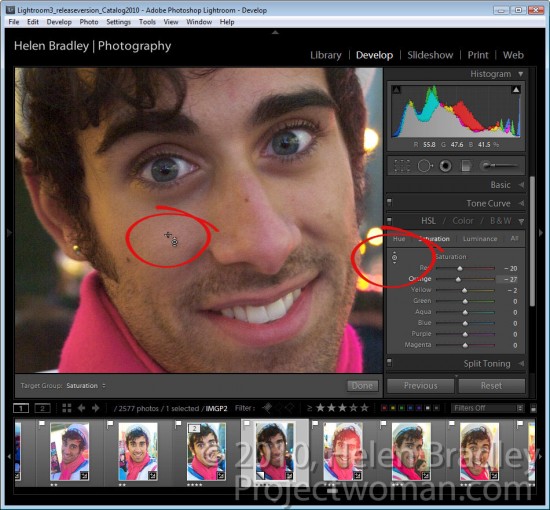The image size is (550, 510).
Task: Open the Luminance tab in HSL
Action: pos(480,239)
